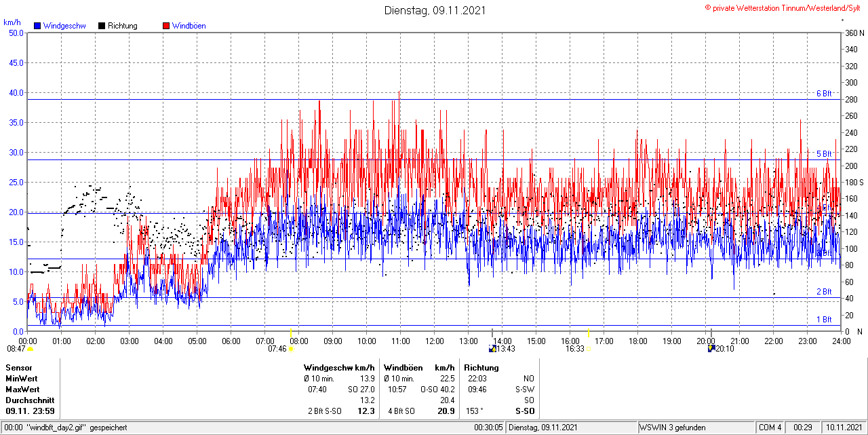Click the 2 Bft line label on the chart

pyautogui.click(x=823, y=292)
